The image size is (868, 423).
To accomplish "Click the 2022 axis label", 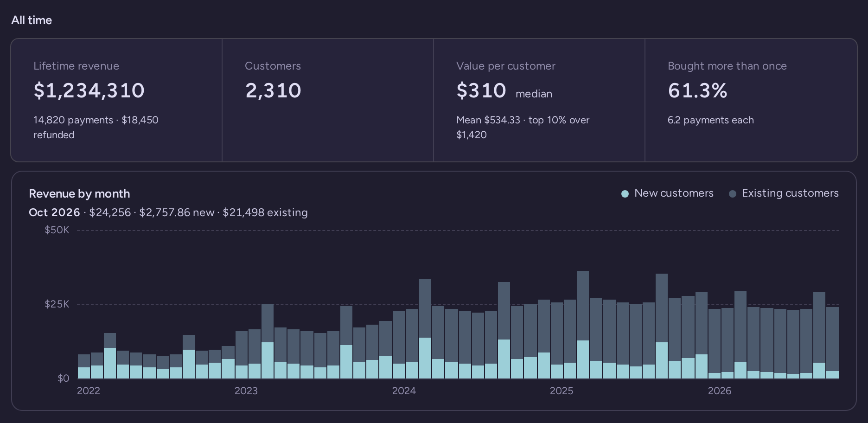I will pyautogui.click(x=89, y=391).
